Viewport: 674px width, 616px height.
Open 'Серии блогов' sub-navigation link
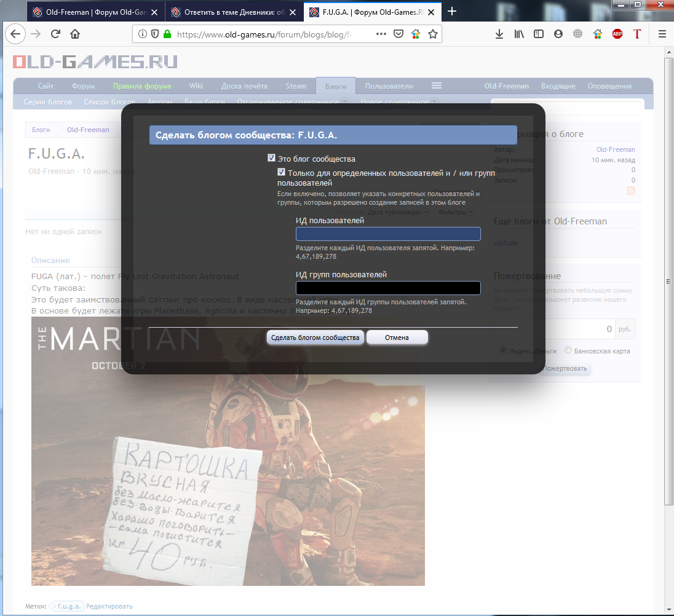(x=48, y=102)
